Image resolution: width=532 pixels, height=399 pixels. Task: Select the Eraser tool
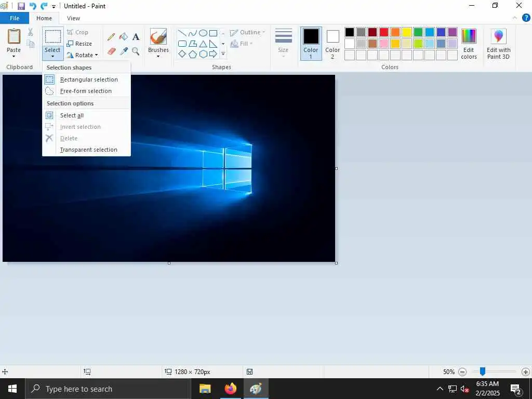pyautogui.click(x=111, y=51)
